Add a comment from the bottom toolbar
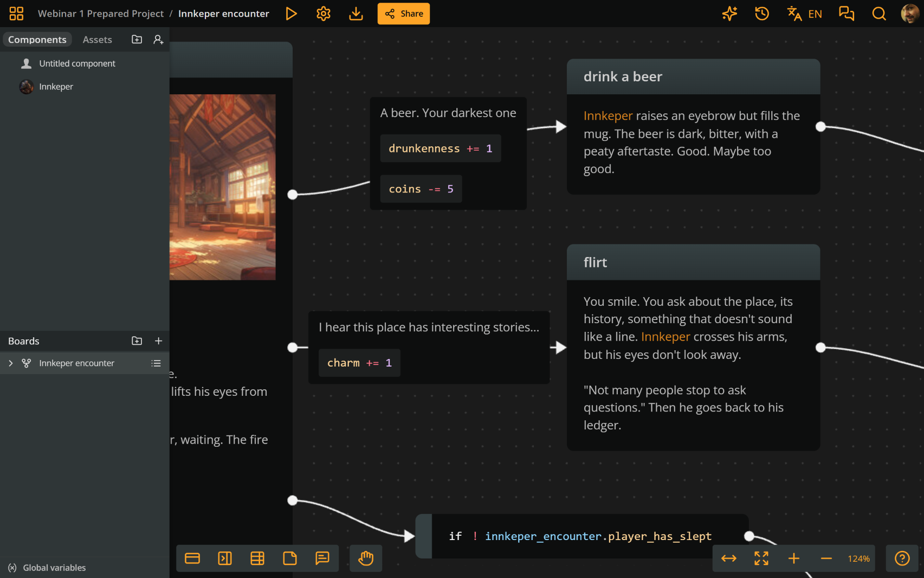Viewport: 924px width, 578px height. tap(322, 558)
